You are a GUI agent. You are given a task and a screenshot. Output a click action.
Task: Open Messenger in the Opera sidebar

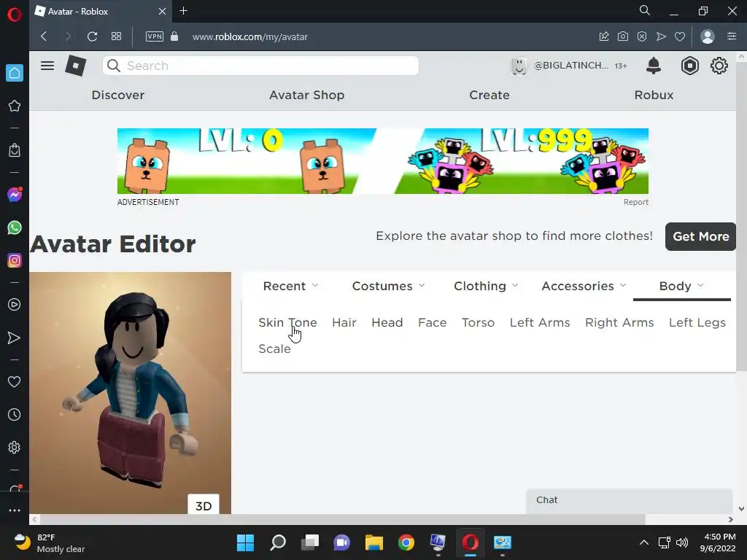[15, 194]
